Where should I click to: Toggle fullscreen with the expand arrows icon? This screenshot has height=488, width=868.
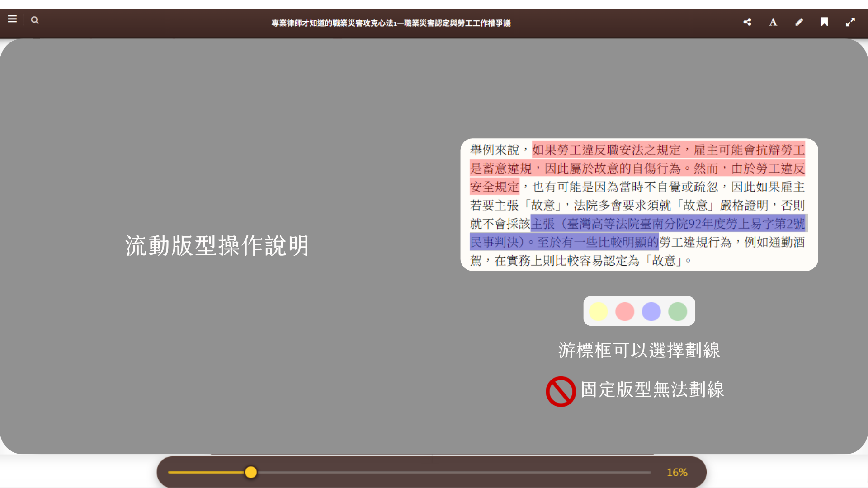click(850, 22)
